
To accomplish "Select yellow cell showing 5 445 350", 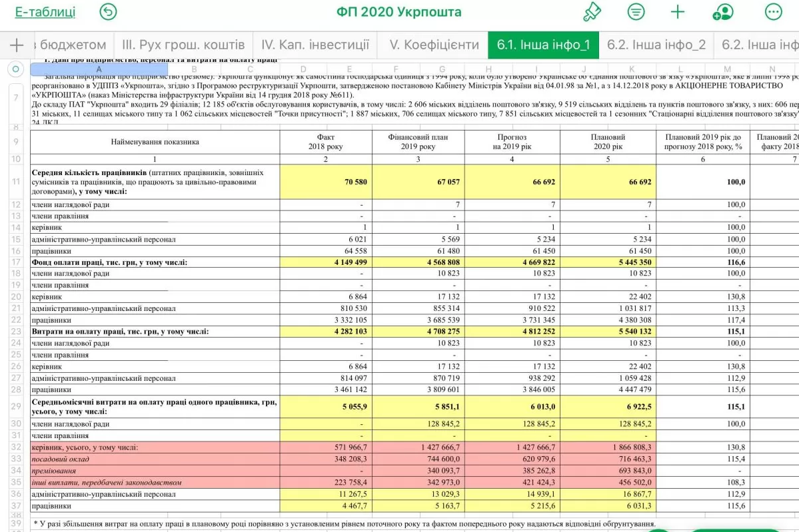I will tap(608, 262).
